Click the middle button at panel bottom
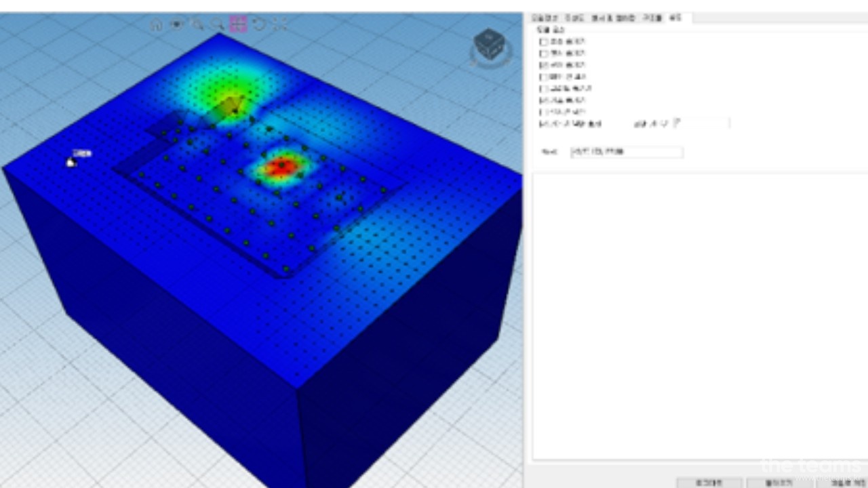 pyautogui.click(x=778, y=483)
